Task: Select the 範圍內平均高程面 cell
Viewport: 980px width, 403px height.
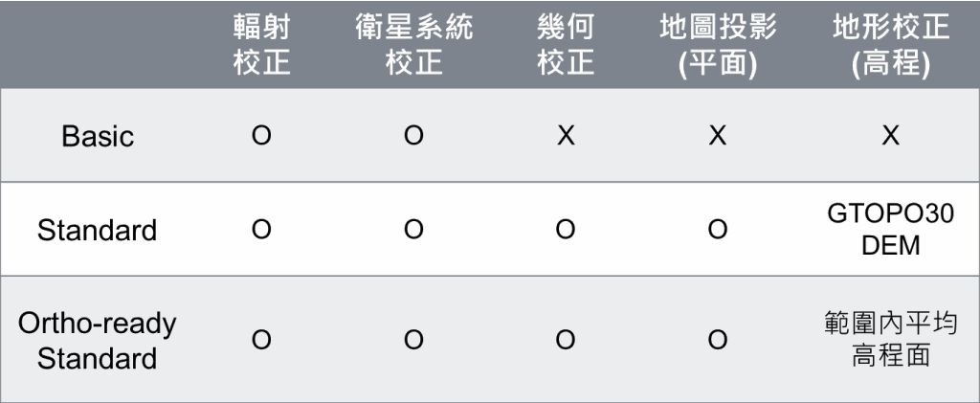Action: [x=891, y=339]
